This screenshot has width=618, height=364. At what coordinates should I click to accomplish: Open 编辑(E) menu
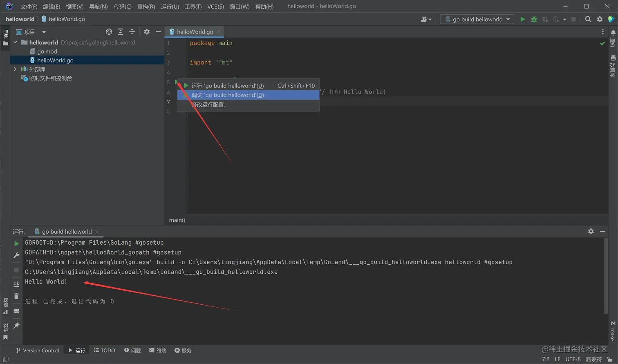point(51,7)
